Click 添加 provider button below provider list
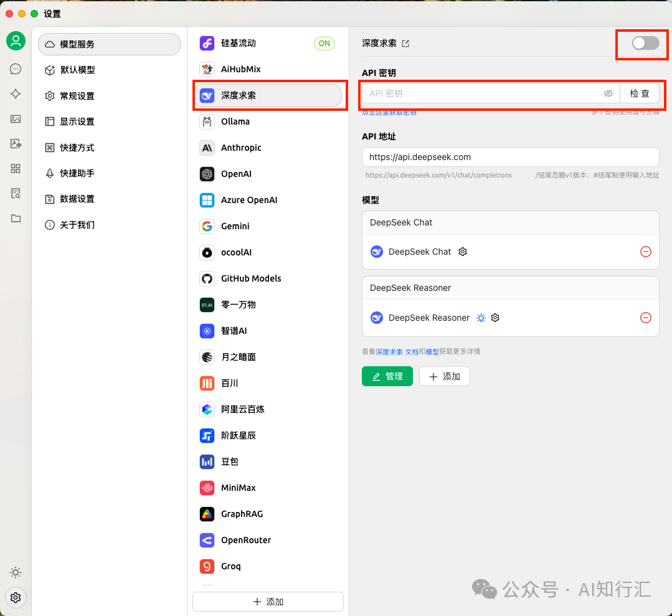Image resolution: width=672 pixels, height=616 pixels. pyautogui.click(x=268, y=602)
